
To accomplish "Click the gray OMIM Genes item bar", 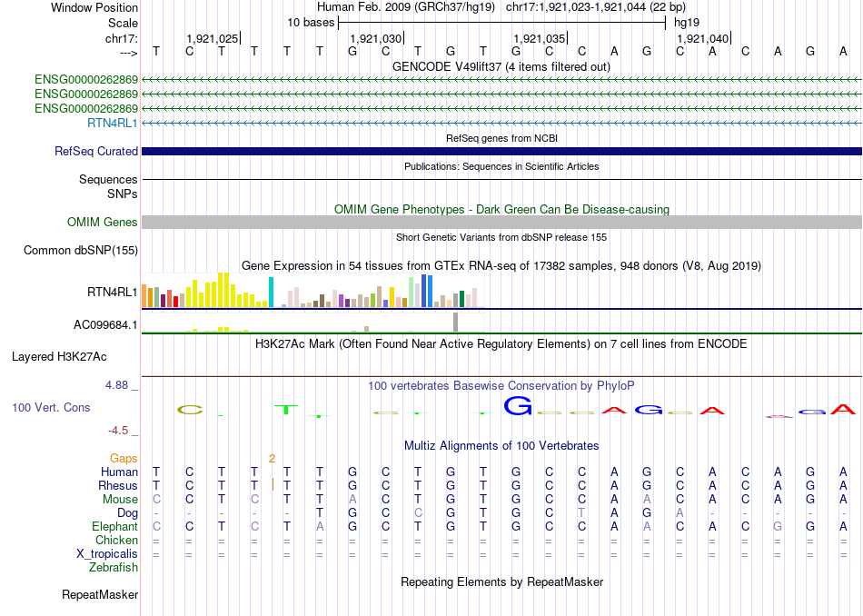I will click(x=501, y=222).
